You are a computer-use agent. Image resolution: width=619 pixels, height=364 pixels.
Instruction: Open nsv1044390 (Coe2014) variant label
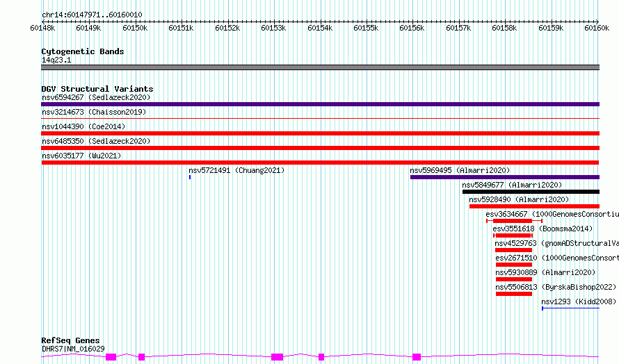tap(83, 126)
